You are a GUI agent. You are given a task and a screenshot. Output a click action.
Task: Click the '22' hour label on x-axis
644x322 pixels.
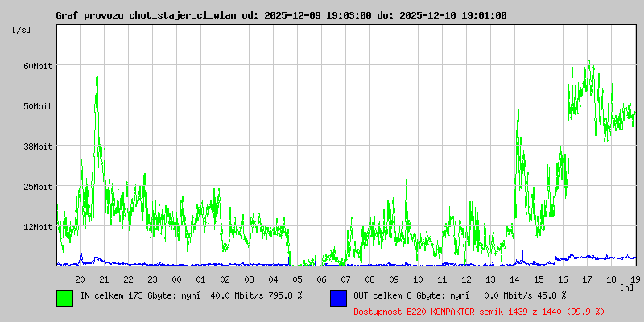click(129, 279)
